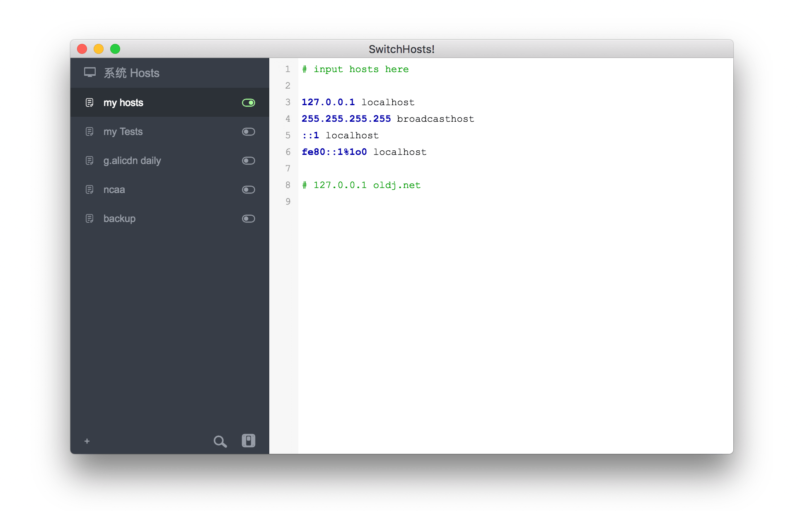Viewport: 812px width, 511px height.
Task: Click the document icon next to my hosts
Action: click(x=89, y=103)
